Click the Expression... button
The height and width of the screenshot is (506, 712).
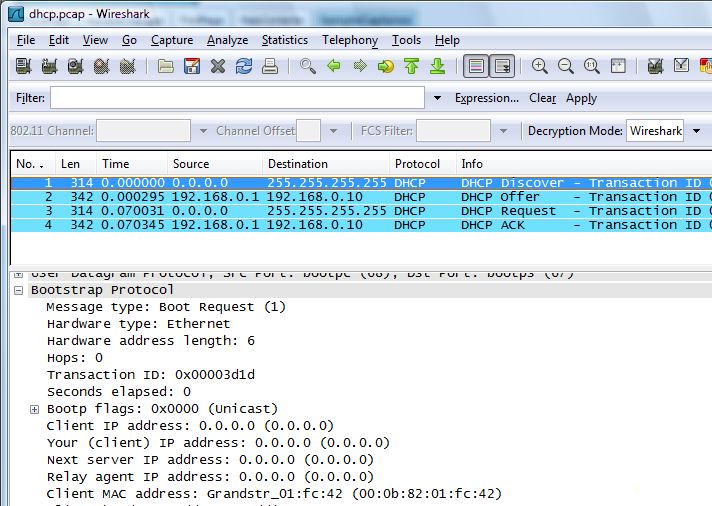point(487,98)
